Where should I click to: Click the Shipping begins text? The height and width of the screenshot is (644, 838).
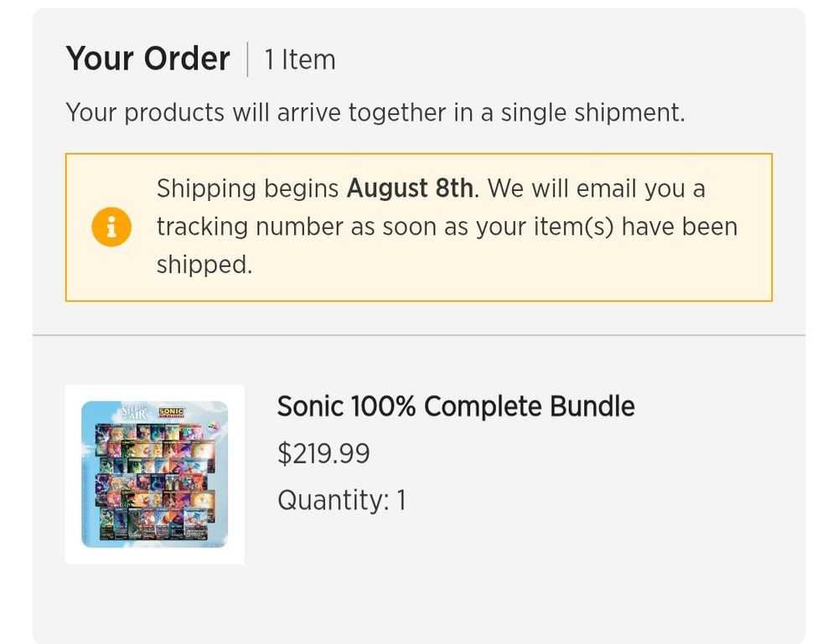(247, 188)
